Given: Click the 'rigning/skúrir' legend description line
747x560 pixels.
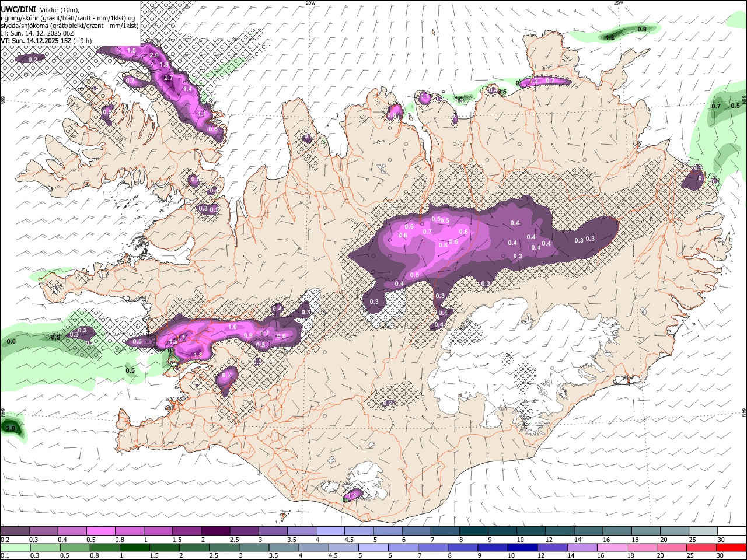Looking at the screenshot, I should (x=68, y=18).
